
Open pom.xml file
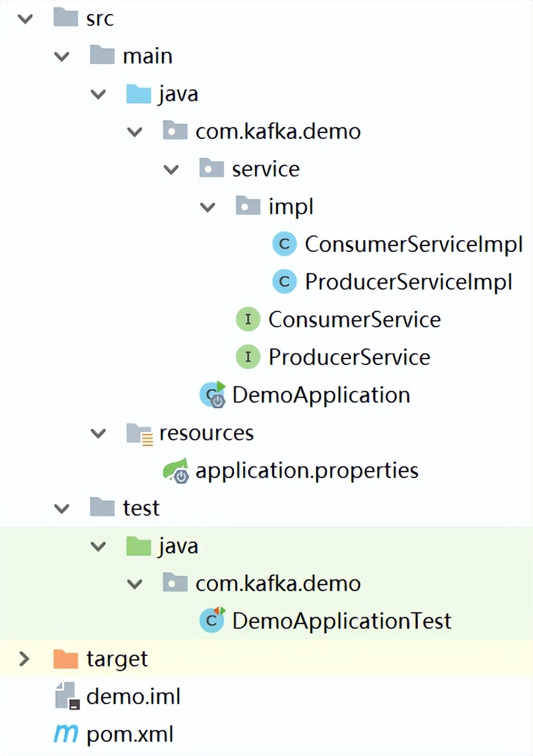coord(130,735)
